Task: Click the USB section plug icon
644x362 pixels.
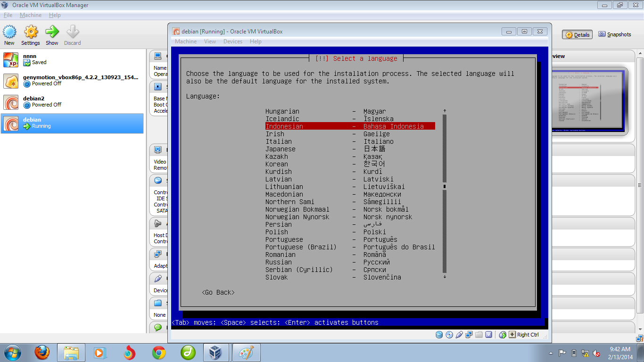Action: click(158, 279)
